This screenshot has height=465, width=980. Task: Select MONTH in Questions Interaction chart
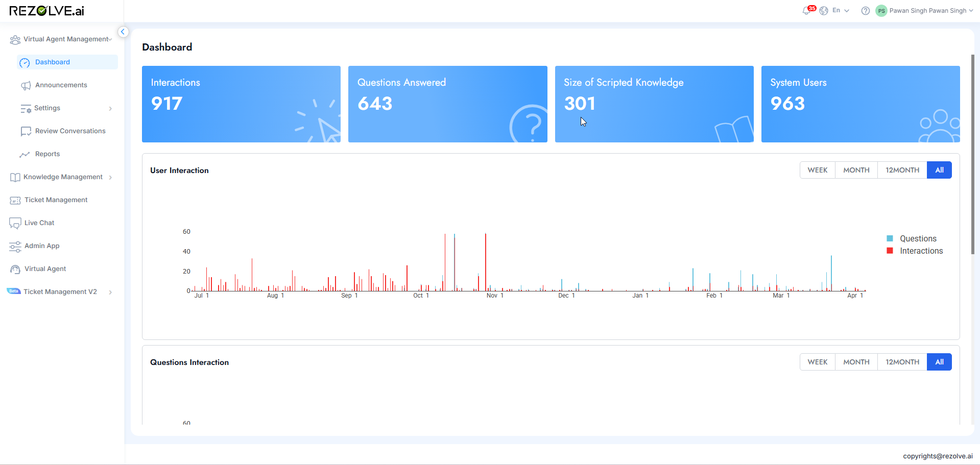coord(856,362)
